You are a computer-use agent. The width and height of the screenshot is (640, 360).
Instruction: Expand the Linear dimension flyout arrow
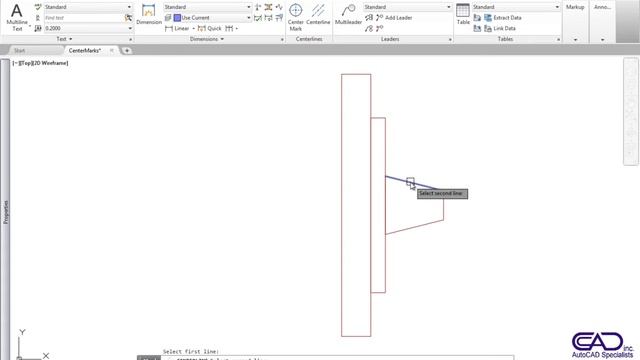click(x=193, y=29)
